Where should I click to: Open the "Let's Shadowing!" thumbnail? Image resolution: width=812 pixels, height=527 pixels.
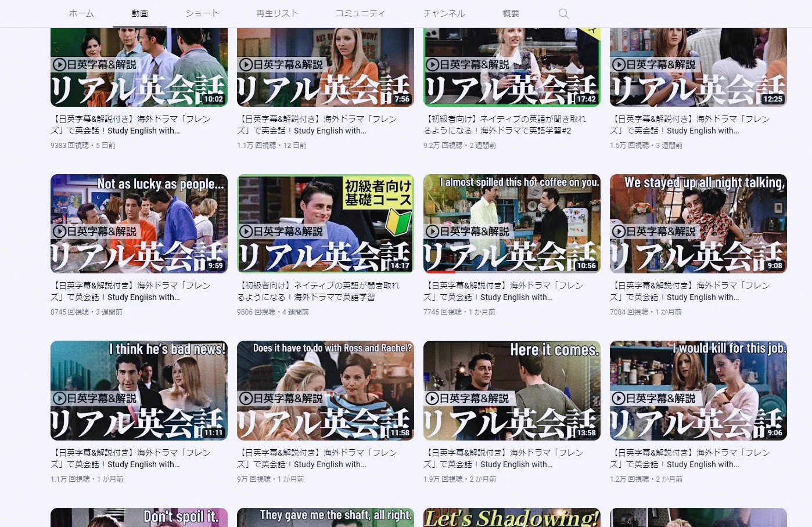(512, 518)
